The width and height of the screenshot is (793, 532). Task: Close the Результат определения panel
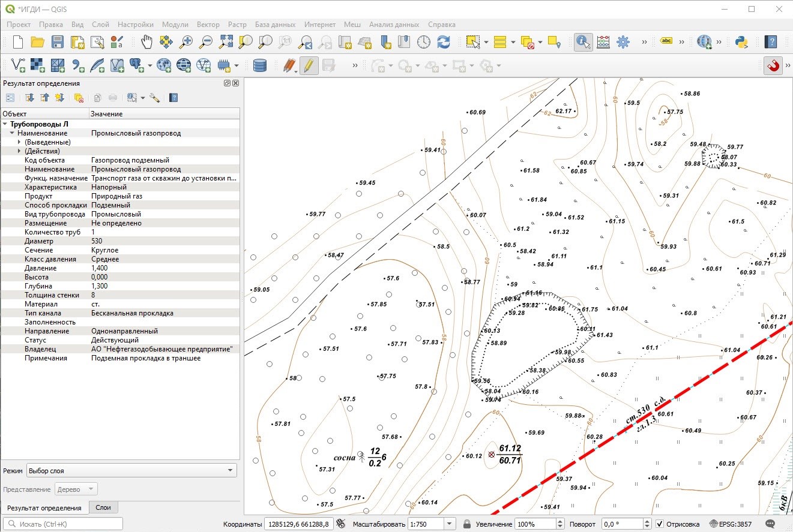(x=235, y=83)
